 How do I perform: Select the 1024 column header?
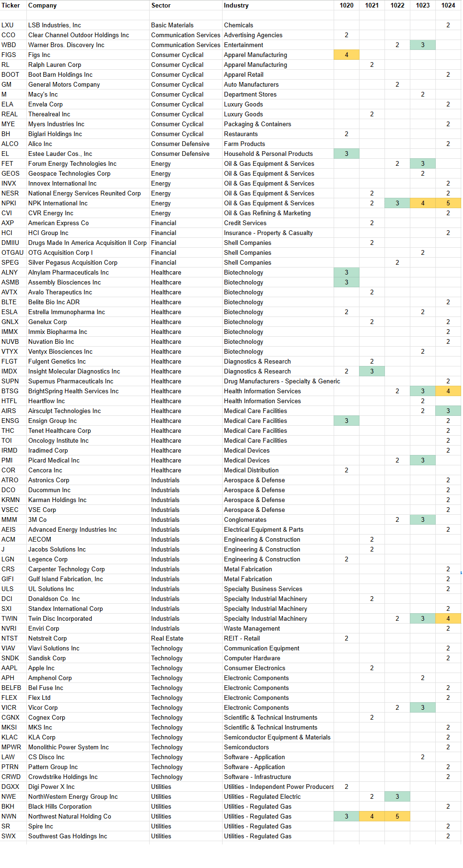448,5
